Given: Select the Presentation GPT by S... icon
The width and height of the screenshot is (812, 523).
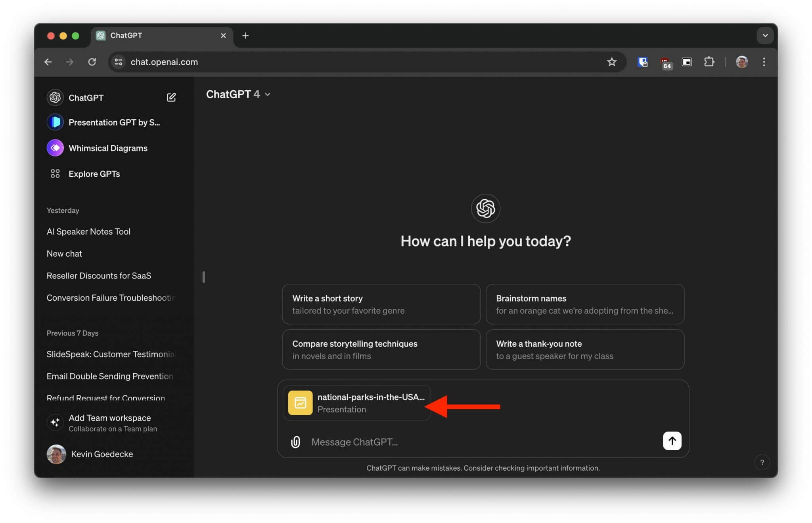Looking at the screenshot, I should click(x=55, y=122).
